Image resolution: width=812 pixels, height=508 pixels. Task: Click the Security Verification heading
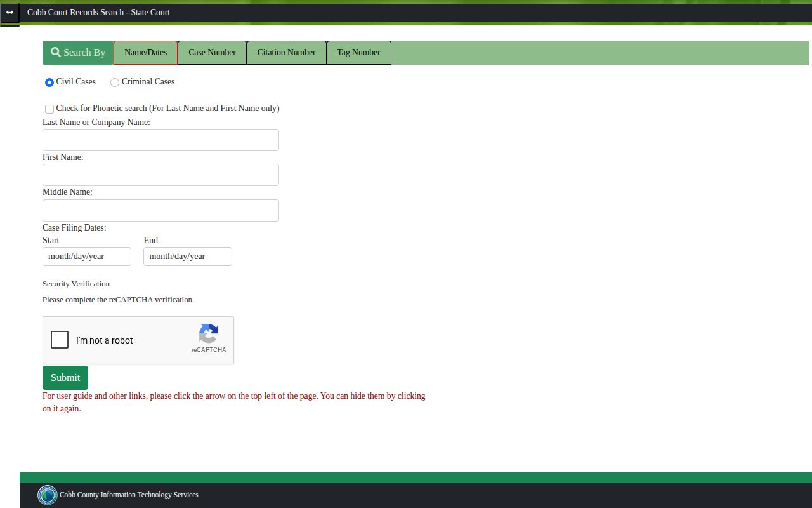76,284
